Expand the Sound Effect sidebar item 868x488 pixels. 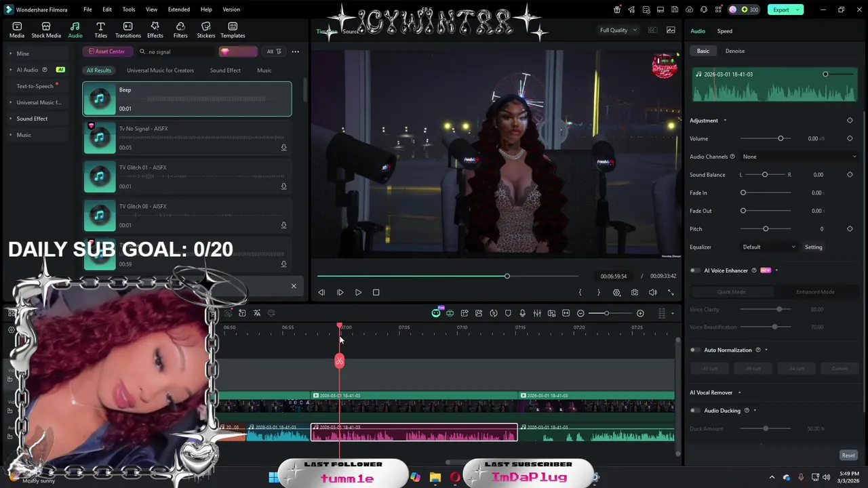[x=10, y=119]
